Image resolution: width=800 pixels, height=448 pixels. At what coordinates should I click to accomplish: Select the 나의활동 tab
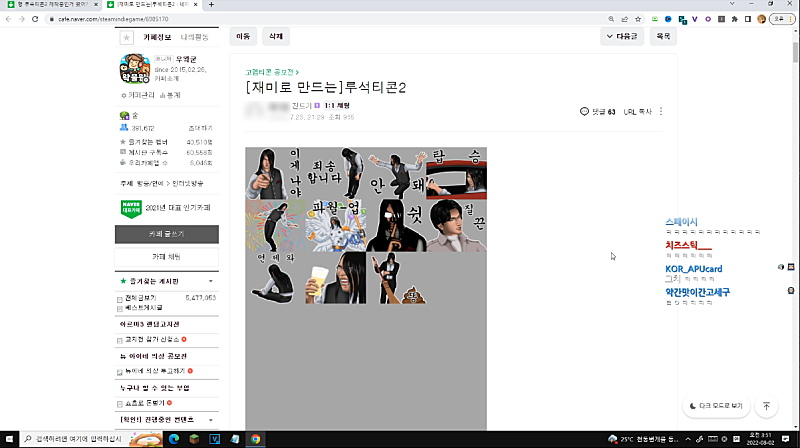[x=194, y=37]
